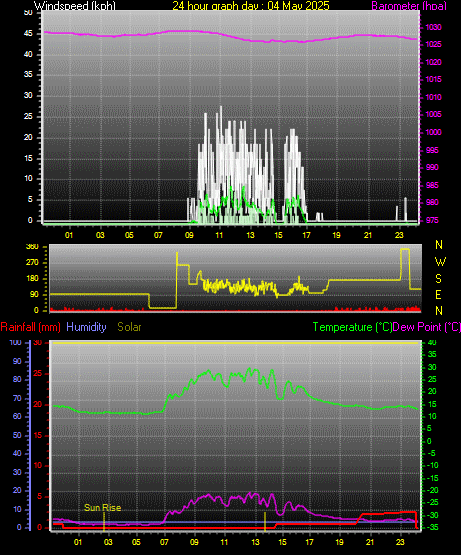Click the red 20 rainfall axis value
This screenshot has width=461, height=555.
coord(37,404)
